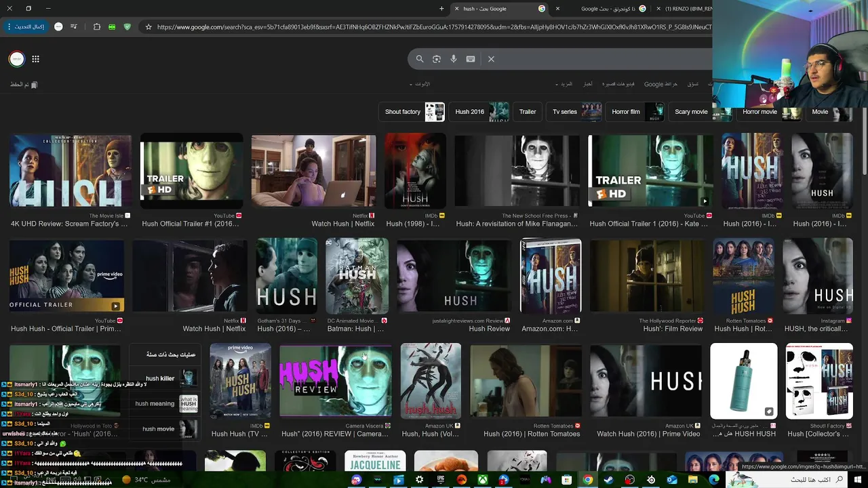Open the extensions puzzle icon in toolbar
868x488 pixels.
pos(96,27)
